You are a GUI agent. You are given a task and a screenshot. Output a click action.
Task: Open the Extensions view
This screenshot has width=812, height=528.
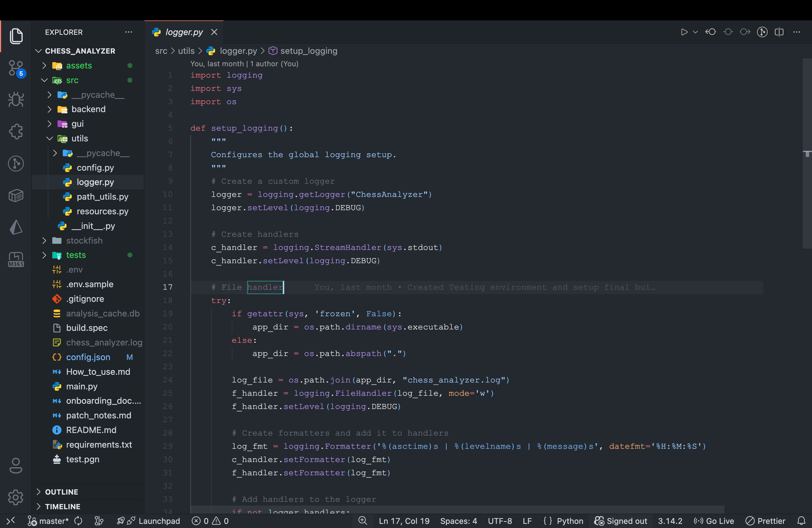coord(16,131)
